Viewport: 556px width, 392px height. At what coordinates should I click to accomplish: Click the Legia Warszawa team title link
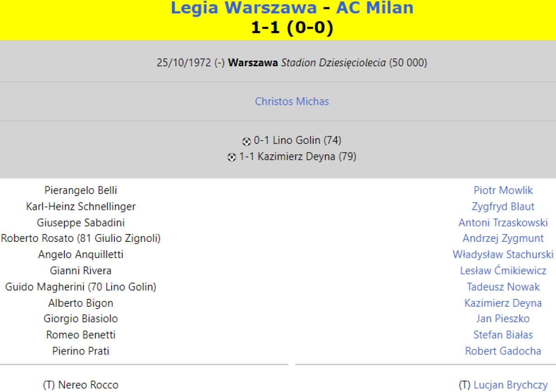pos(244,8)
